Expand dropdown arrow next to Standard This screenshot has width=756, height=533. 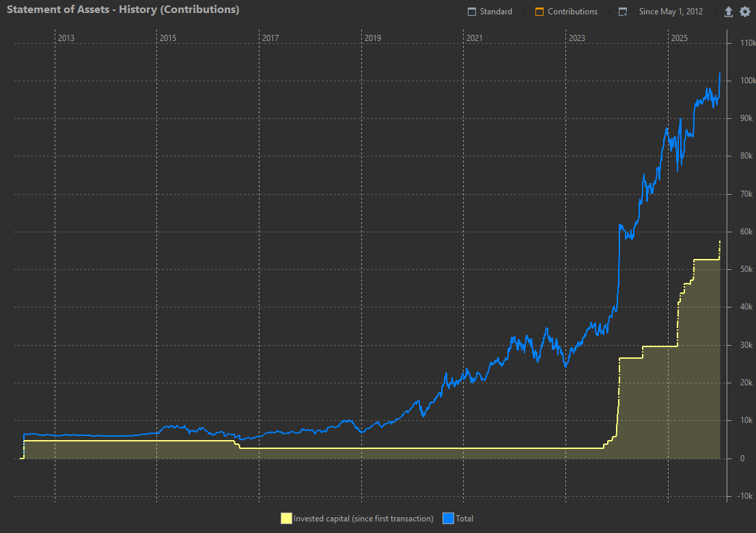524,12
